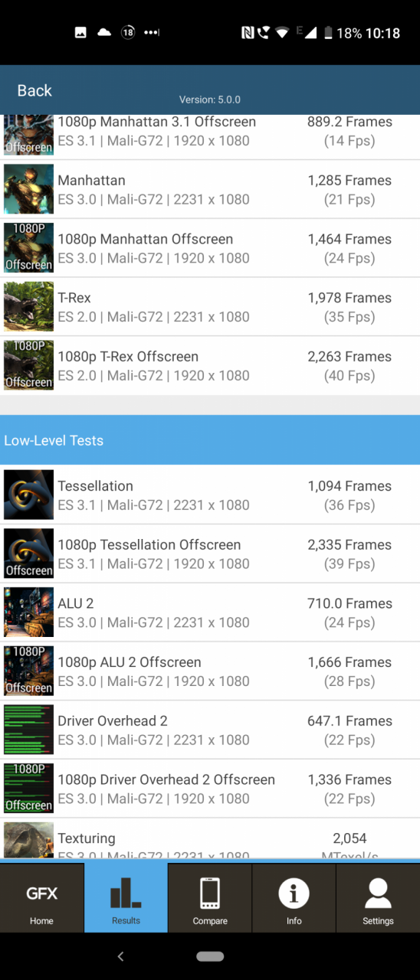Select 1080p Tessellation Offscreen result
The image size is (420, 980).
(210, 554)
